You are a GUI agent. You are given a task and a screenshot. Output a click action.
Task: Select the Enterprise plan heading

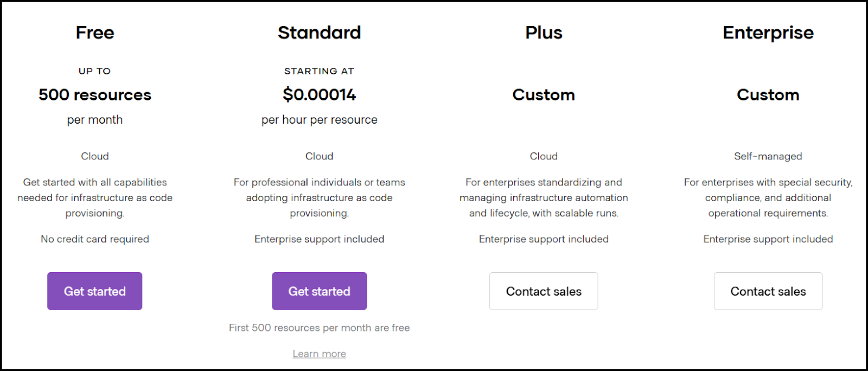(x=768, y=33)
